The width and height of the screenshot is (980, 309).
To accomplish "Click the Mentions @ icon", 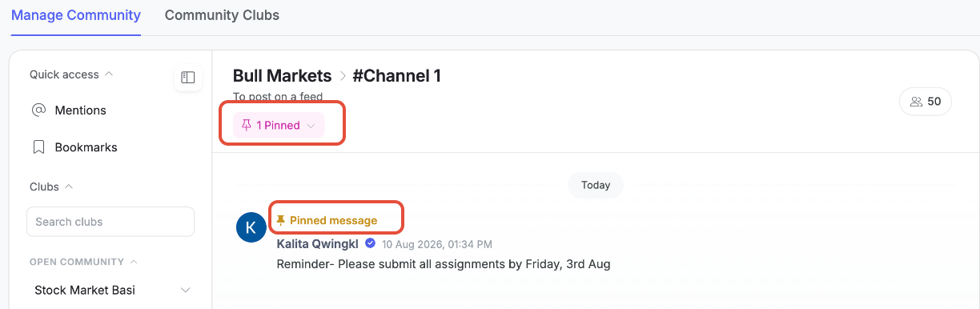I will [38, 110].
